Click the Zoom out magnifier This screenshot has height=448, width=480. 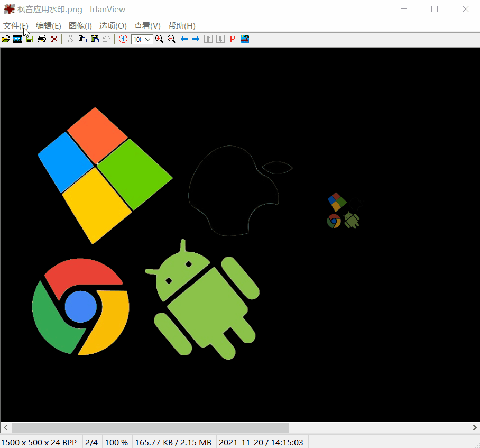point(171,39)
